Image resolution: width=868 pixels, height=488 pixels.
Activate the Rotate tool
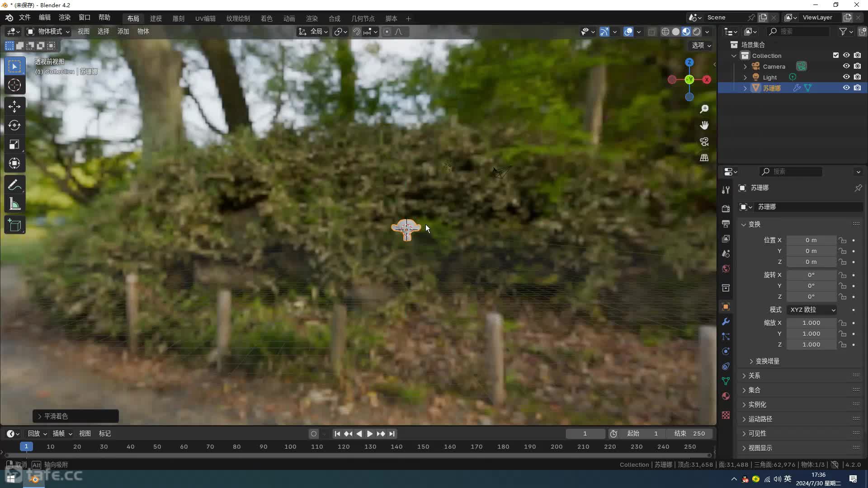click(x=14, y=125)
